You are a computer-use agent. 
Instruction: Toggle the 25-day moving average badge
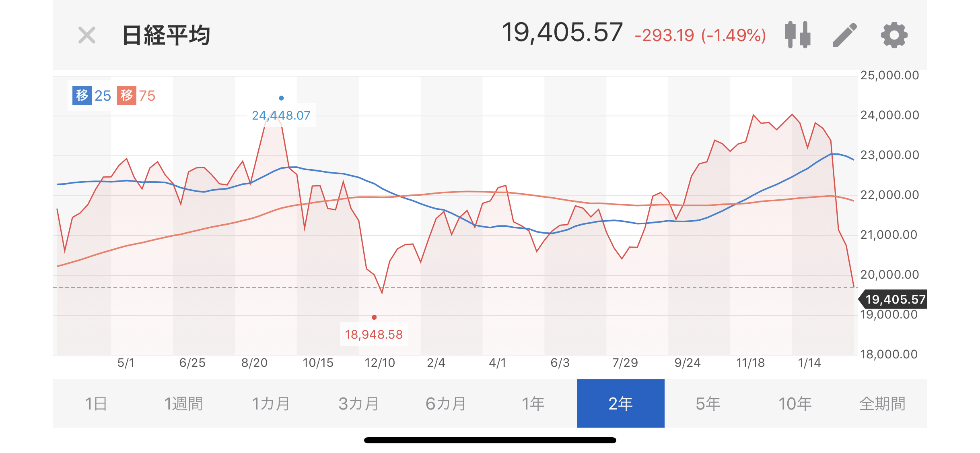(x=92, y=95)
